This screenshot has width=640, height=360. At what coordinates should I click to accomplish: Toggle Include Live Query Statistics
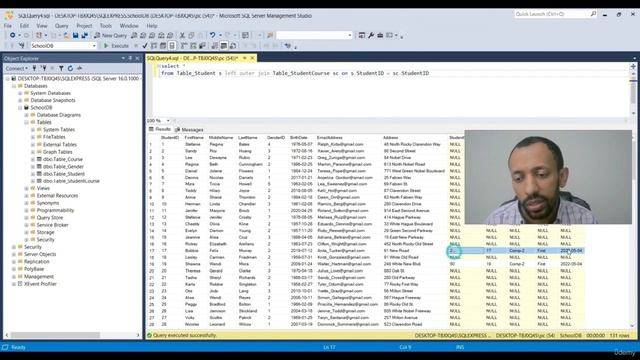(193, 46)
